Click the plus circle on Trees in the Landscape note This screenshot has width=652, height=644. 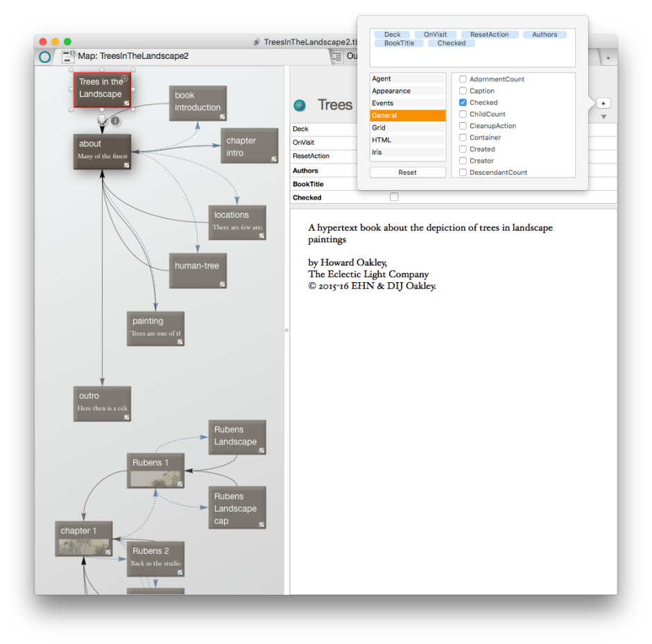click(124, 80)
